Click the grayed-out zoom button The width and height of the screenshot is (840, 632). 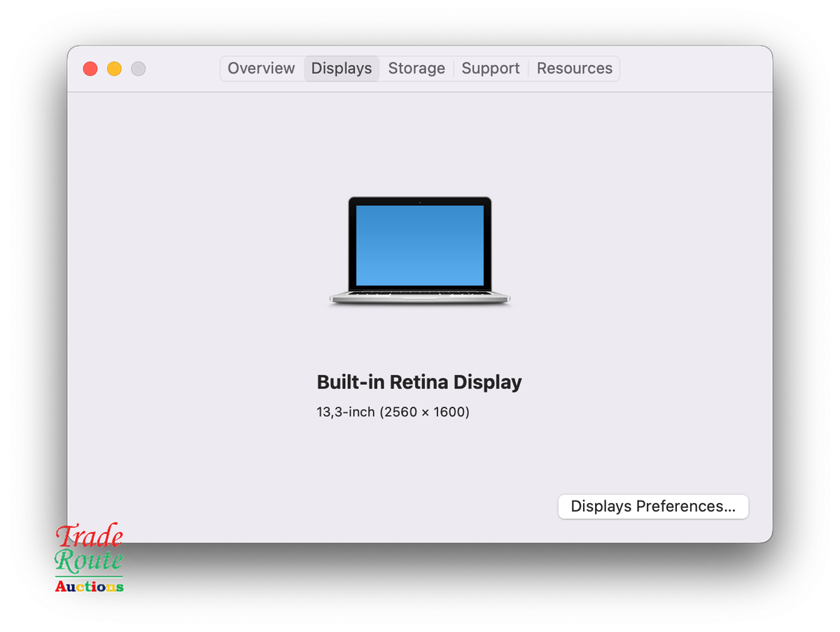(138, 69)
